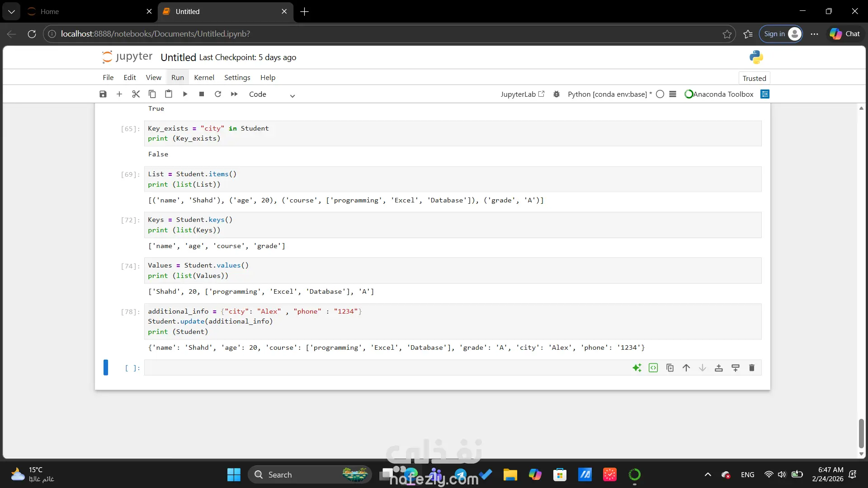
Task: Expand the browser tab search chevron
Action: tap(11, 11)
